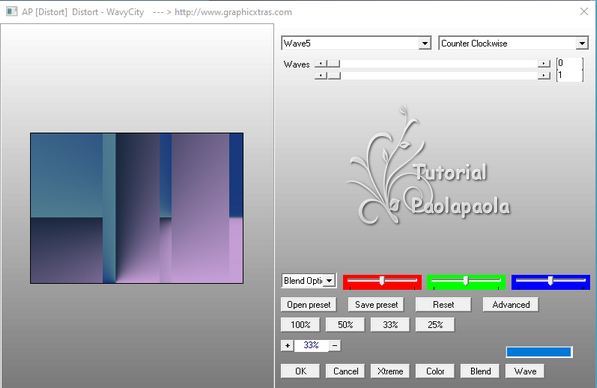Adjust the green channel slider
The image size is (597, 388).
[466, 282]
